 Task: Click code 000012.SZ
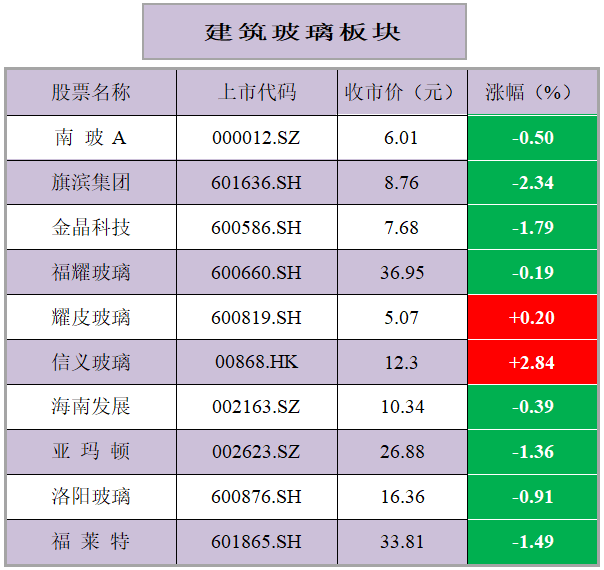point(256,138)
